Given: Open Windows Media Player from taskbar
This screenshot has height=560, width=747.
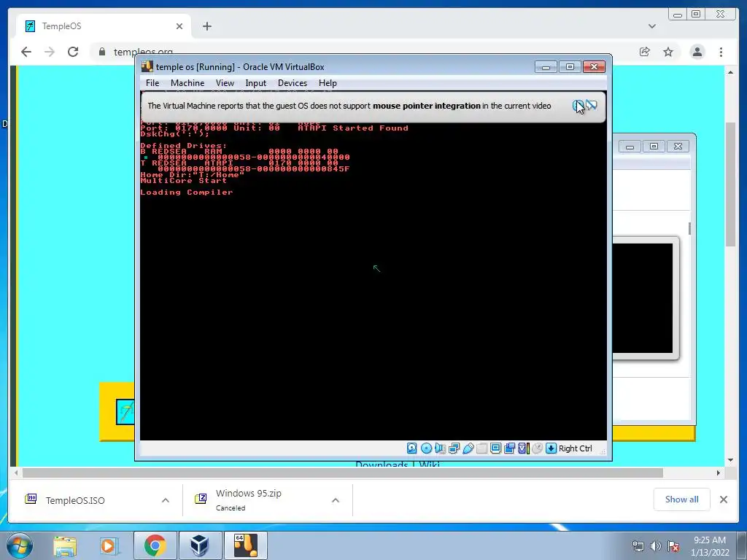Looking at the screenshot, I should [x=109, y=545].
